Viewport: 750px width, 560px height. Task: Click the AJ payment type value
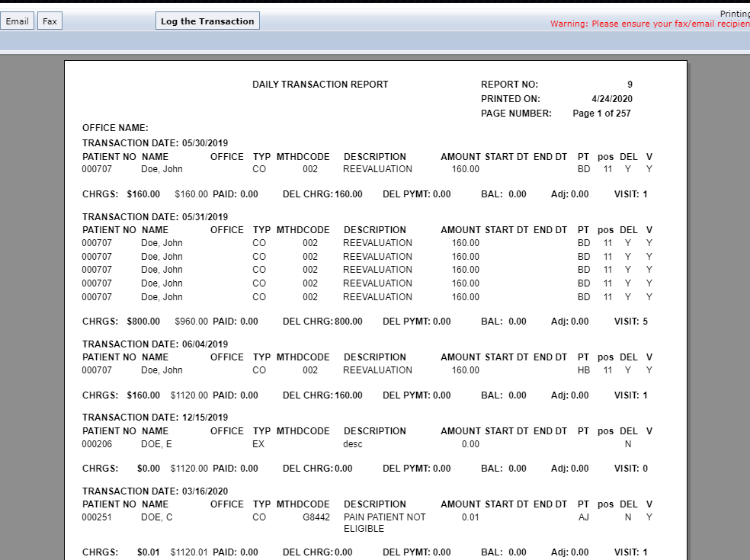(584, 517)
